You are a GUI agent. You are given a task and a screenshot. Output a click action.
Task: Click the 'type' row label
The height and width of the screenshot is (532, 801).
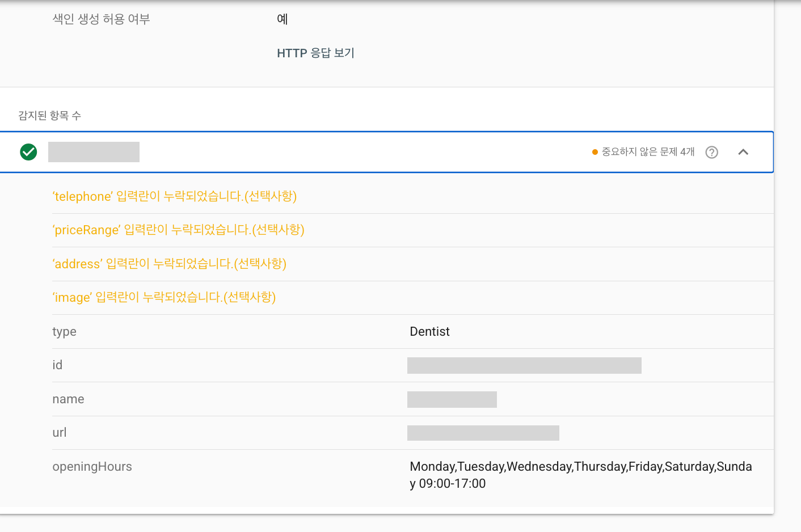coord(64,332)
